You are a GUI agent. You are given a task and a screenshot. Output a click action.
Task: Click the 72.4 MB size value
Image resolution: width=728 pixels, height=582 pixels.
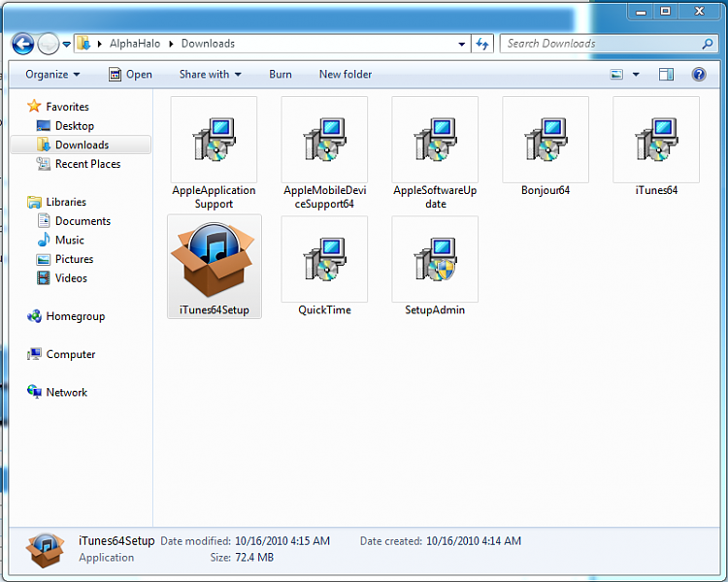pyautogui.click(x=254, y=558)
